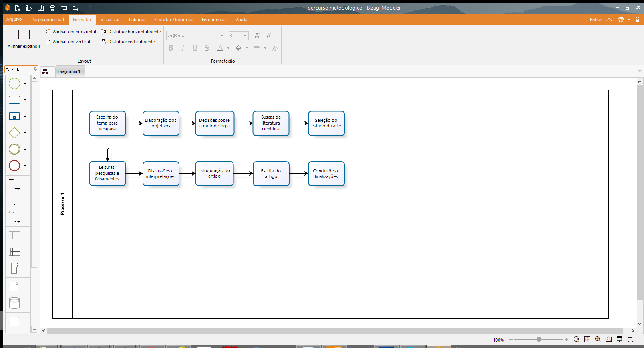644x348 pixels.
Task: Click Alinhar em vertical button
Action: [x=68, y=42]
